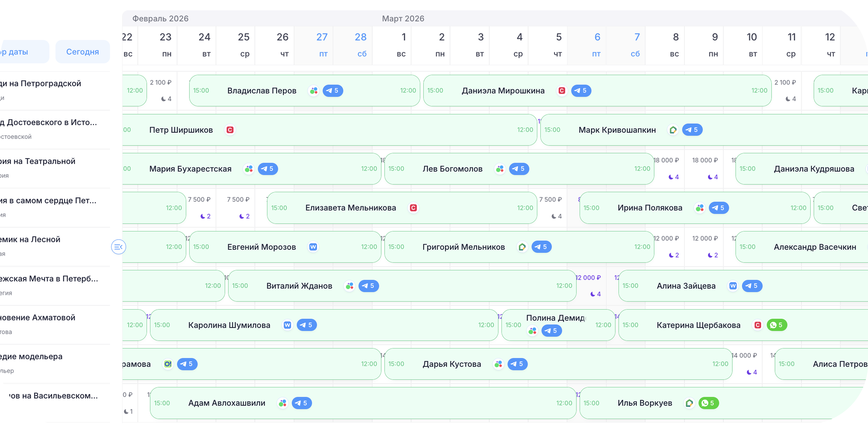Click Telegram badge on Алина Зайцева booking
868x424 pixels.
click(x=752, y=286)
